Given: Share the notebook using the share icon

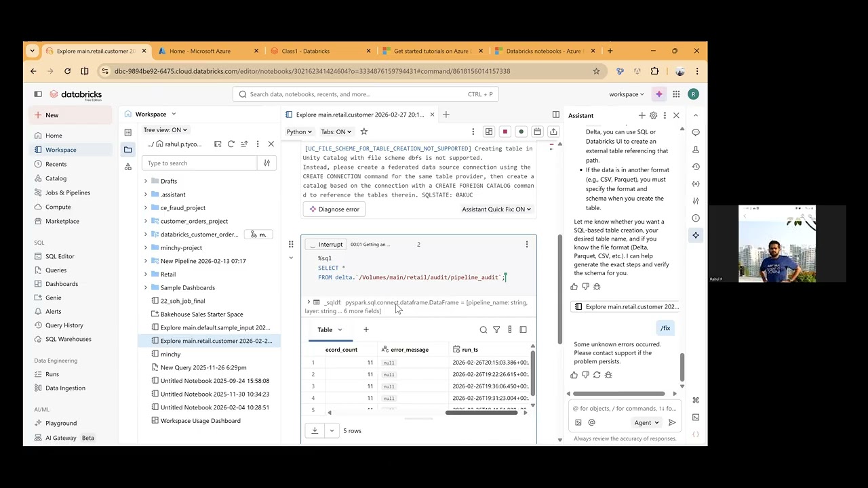Looking at the screenshot, I should [x=553, y=131].
